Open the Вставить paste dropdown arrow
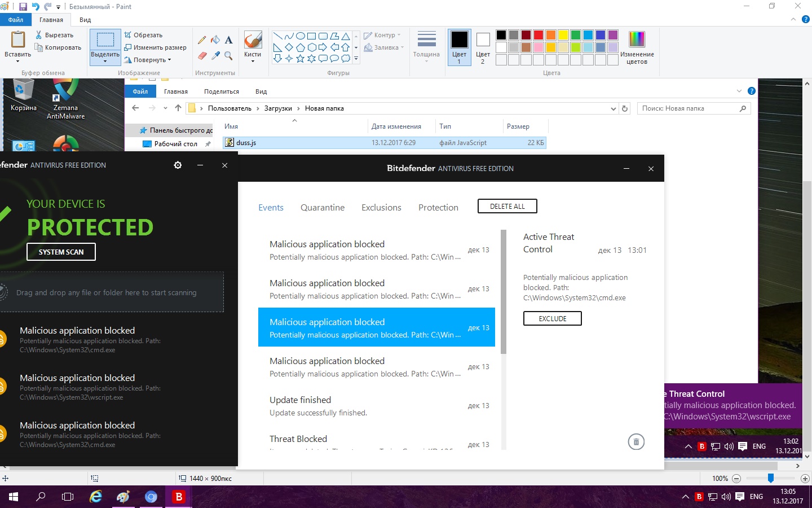The height and width of the screenshot is (508, 812). tap(17, 61)
